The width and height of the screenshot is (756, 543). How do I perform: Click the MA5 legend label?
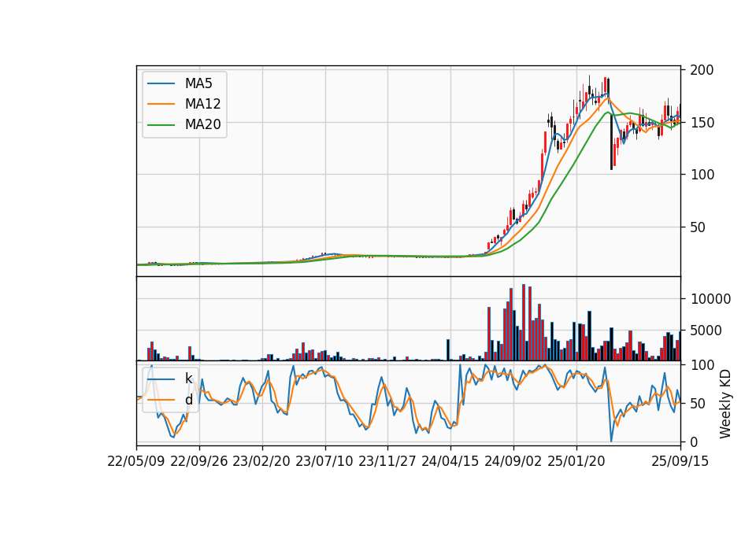tap(198, 83)
